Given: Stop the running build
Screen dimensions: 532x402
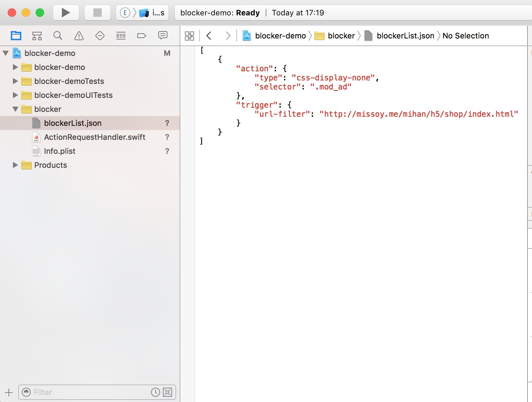Looking at the screenshot, I should pos(98,13).
